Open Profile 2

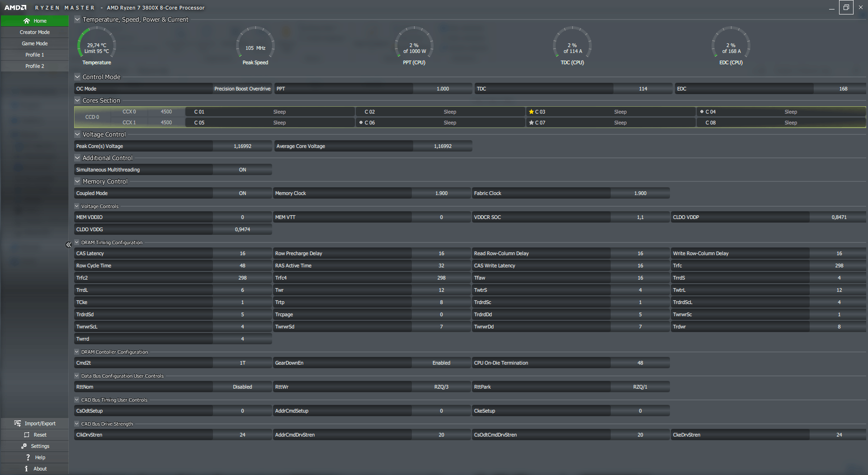(34, 66)
